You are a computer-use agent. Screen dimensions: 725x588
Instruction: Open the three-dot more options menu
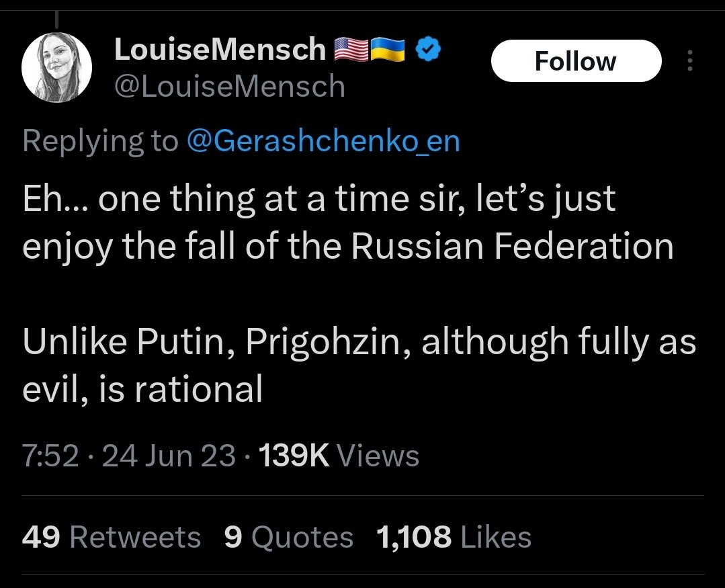coord(689,61)
